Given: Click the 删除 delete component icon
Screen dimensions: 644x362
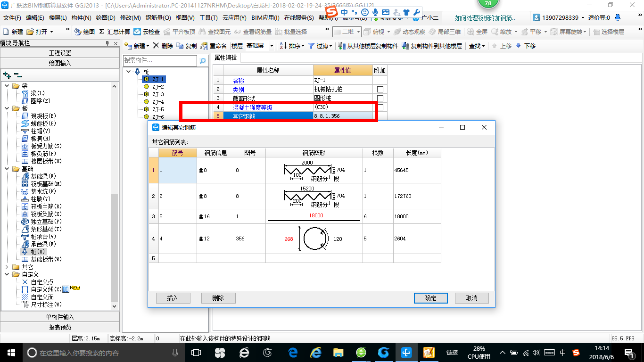Looking at the screenshot, I should (156, 46).
